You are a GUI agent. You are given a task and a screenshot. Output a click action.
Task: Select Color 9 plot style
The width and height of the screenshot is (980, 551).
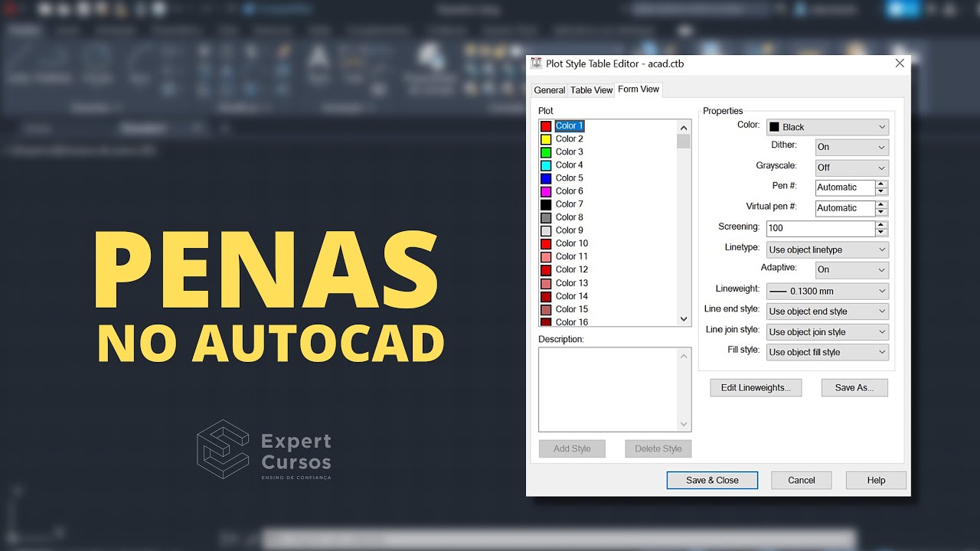[x=570, y=230]
